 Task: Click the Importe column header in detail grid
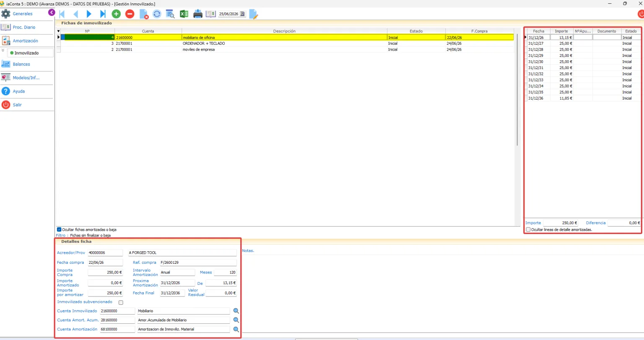tap(561, 31)
